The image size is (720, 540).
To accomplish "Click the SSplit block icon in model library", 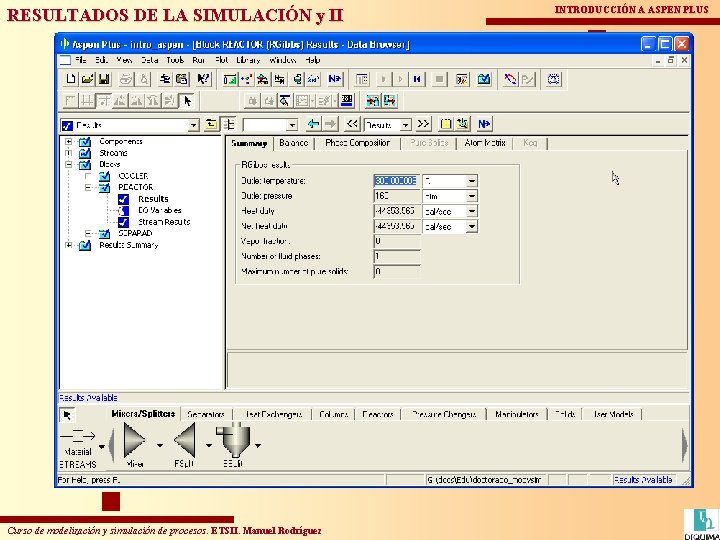I will 233,440.
